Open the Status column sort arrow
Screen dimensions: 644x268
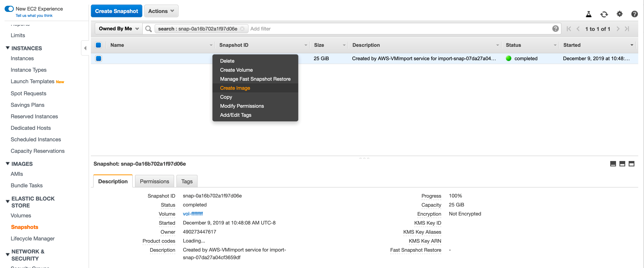(555, 45)
